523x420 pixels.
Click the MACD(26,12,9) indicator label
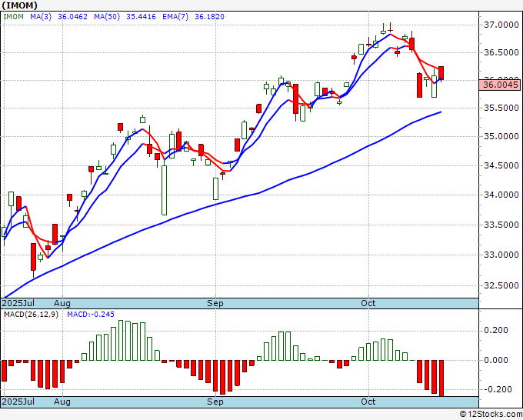(x=31, y=315)
